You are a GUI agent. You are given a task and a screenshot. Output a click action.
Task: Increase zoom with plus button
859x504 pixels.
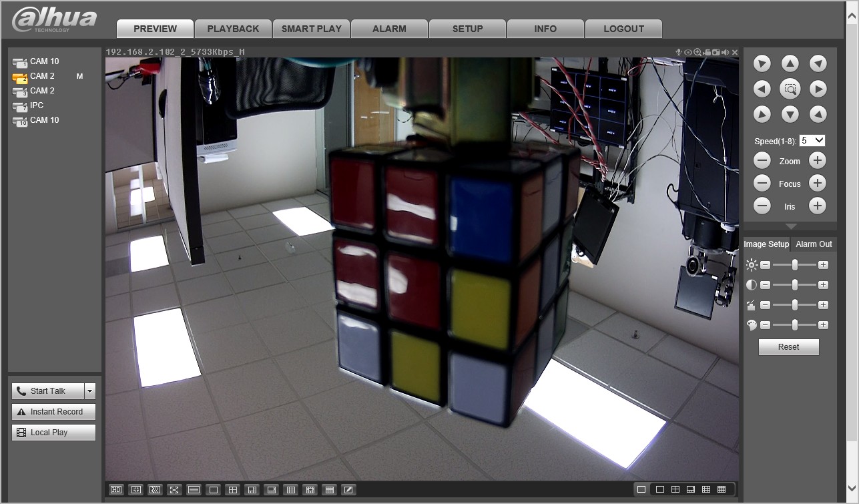(818, 160)
